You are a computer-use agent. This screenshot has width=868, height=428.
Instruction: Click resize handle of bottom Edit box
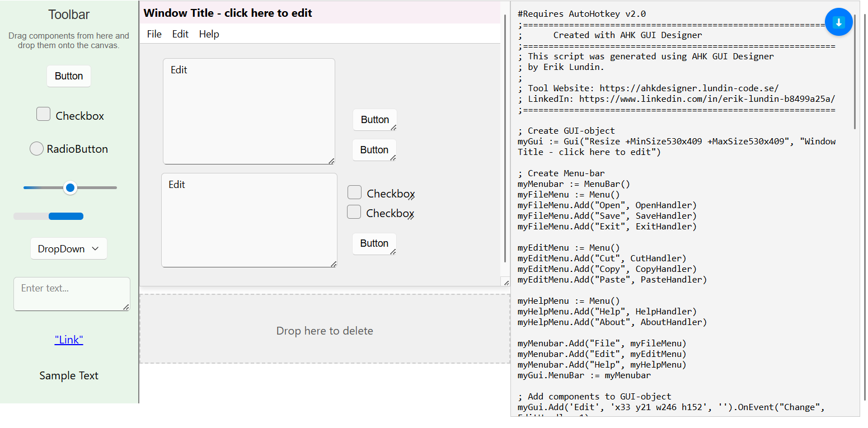(x=334, y=264)
